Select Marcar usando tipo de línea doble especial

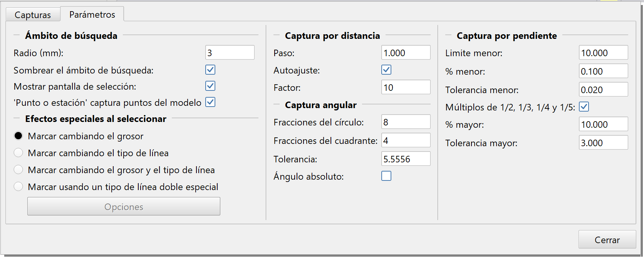point(18,187)
